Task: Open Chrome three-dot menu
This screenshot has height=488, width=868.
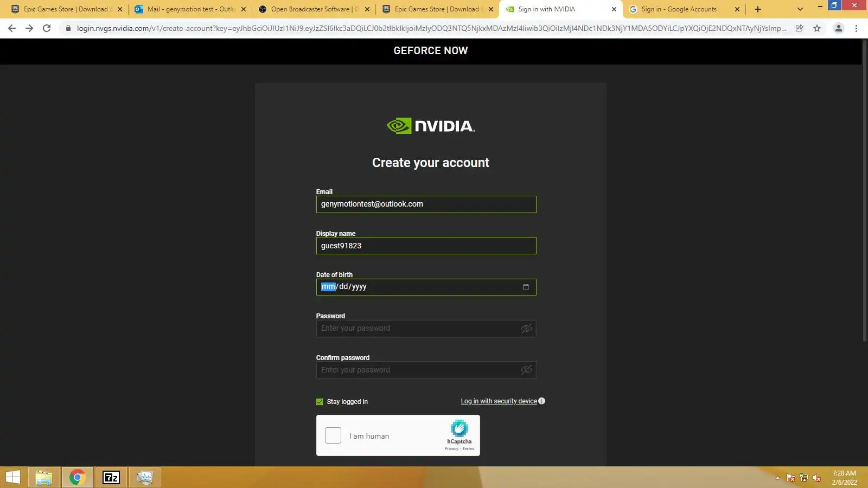Action: coord(857,28)
